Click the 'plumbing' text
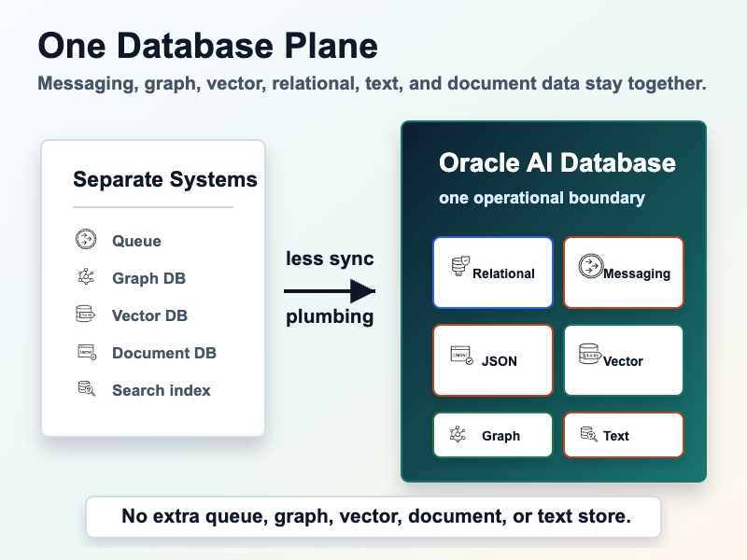 330,316
